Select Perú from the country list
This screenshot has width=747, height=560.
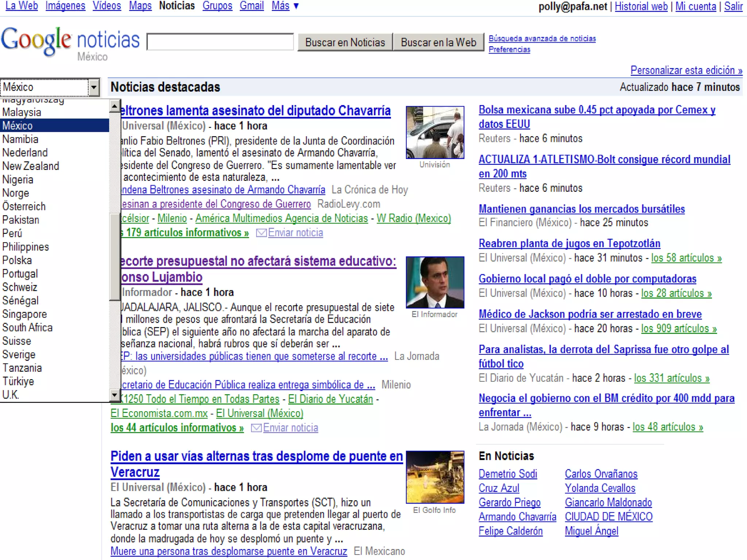[12, 233]
